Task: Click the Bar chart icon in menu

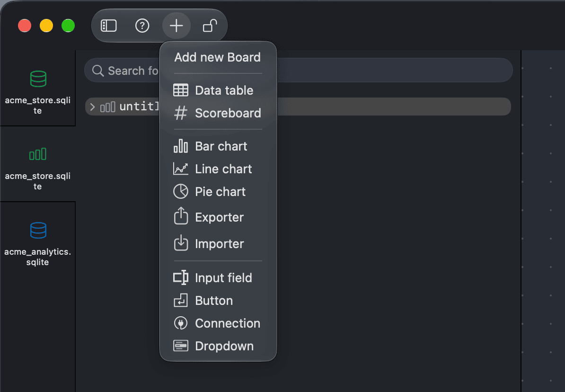Action: tap(181, 146)
